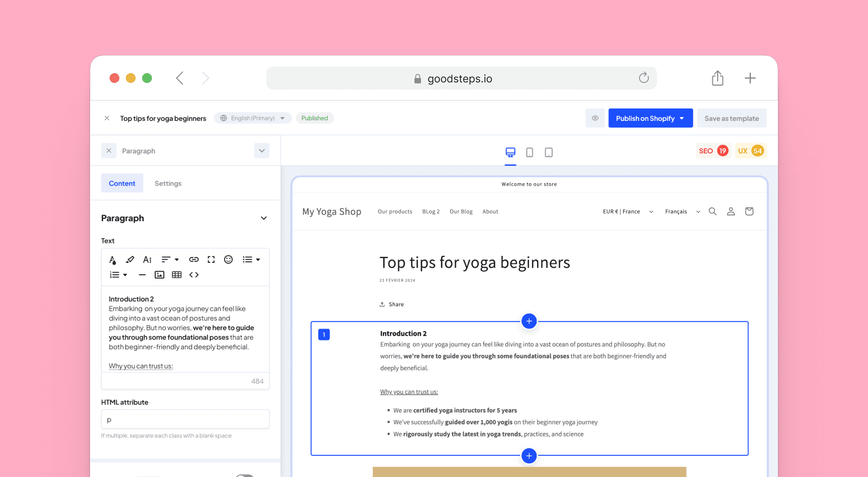This screenshot has height=477, width=868.
Task: Click the goodsteps.io address bar
Action: (461, 78)
